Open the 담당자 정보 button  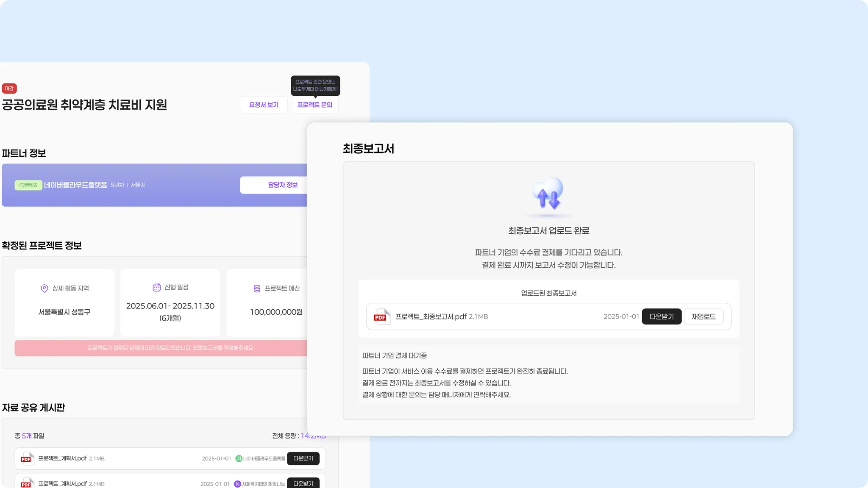point(282,185)
